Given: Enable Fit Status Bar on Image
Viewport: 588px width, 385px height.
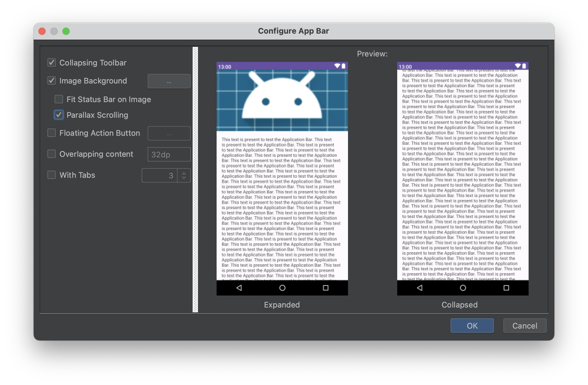Looking at the screenshot, I should [x=59, y=99].
